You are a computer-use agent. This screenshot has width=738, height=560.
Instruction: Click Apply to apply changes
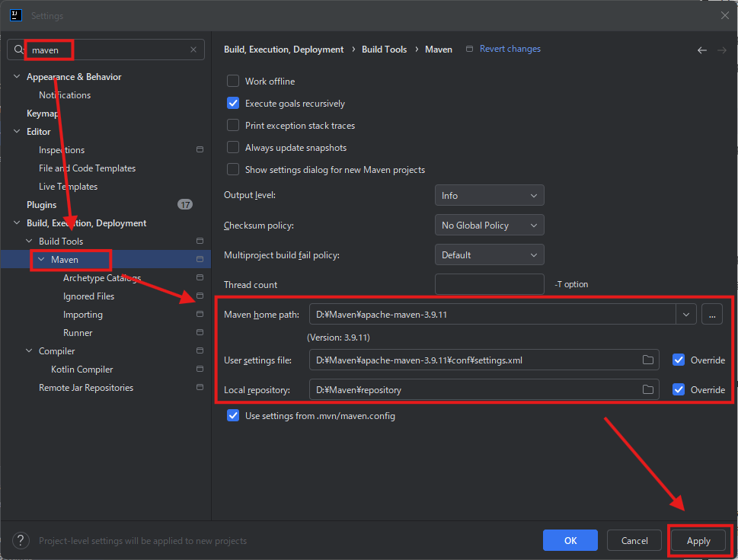click(x=698, y=541)
